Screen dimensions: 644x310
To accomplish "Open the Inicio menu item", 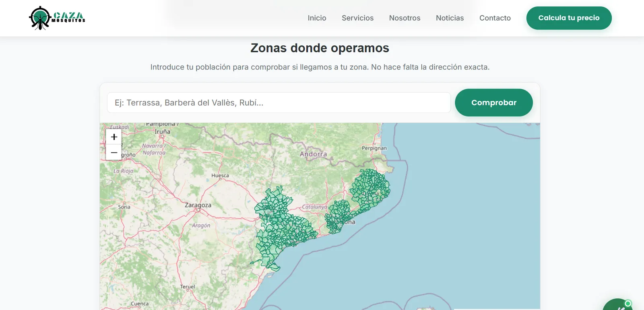I will pos(317,18).
